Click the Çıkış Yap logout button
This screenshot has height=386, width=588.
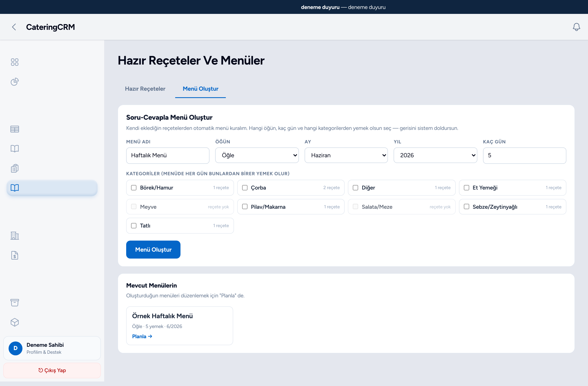pyautogui.click(x=52, y=370)
